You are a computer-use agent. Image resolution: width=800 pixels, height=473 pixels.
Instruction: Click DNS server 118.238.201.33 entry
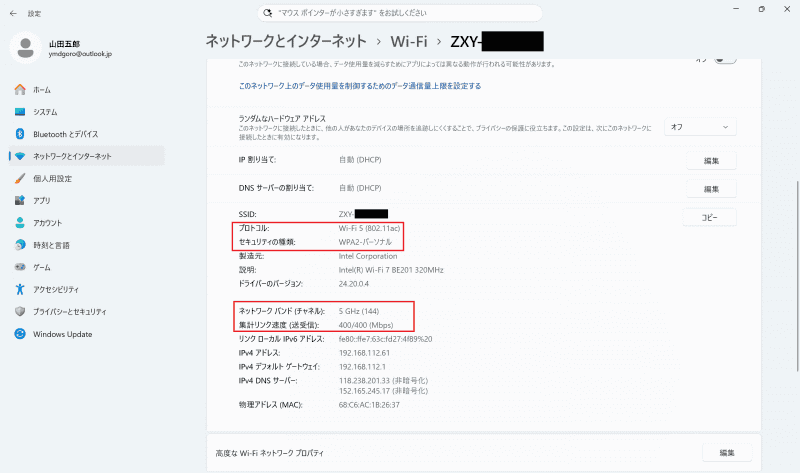click(383, 381)
